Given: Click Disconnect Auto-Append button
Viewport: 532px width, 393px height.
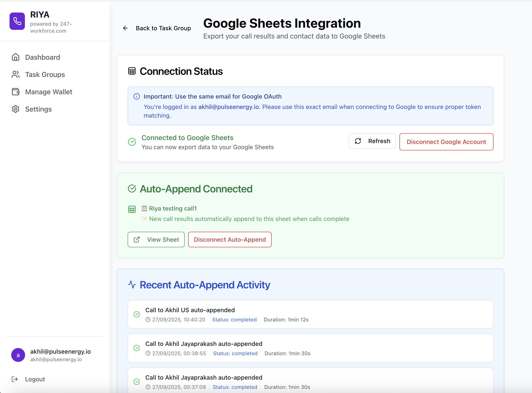Looking at the screenshot, I should [x=230, y=240].
